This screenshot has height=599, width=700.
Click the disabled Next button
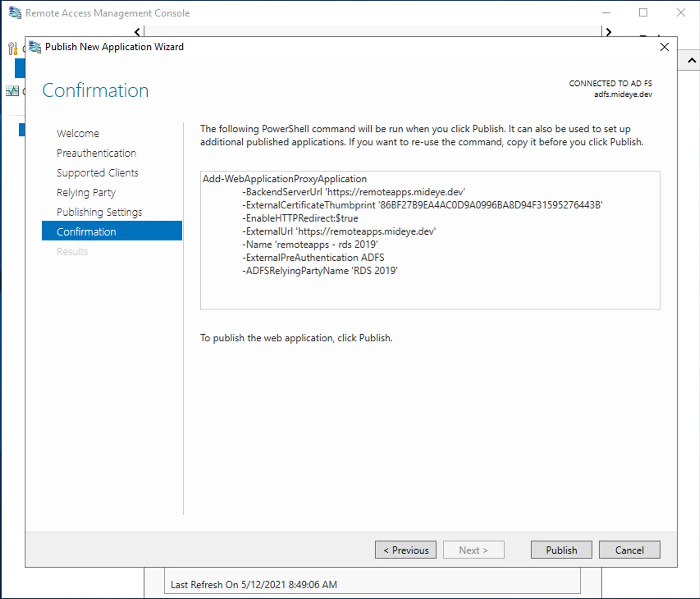pos(474,550)
